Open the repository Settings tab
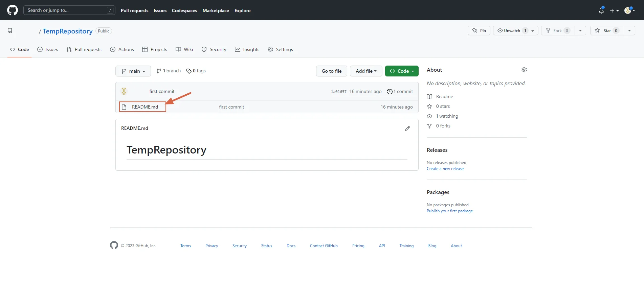The image size is (644, 284). pos(281,49)
